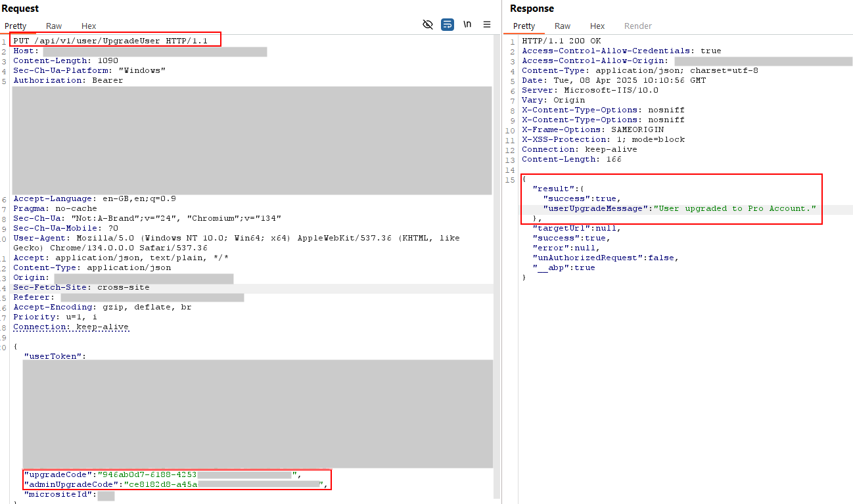Viewport: 853px width, 504px height.
Task: Open the Response Render tab
Action: [x=638, y=26]
